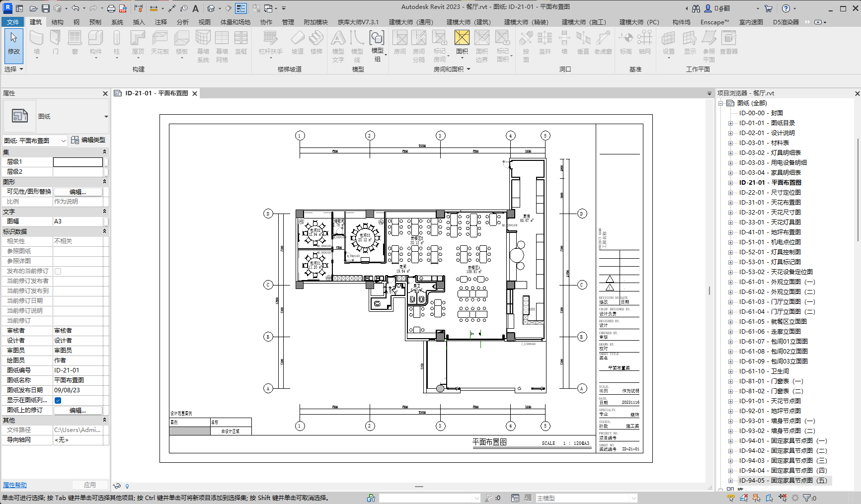Image resolution: width=861 pixels, height=504 pixels.
Task: Expand the ID-01-01 sheet tree node
Action: coord(730,123)
